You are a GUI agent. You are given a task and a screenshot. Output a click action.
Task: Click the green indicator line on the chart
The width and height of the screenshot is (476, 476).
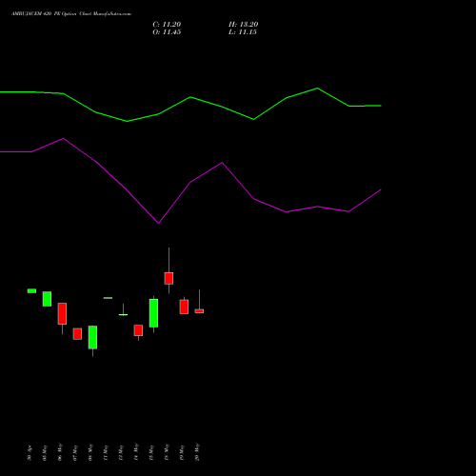pyautogui.click(x=190, y=97)
